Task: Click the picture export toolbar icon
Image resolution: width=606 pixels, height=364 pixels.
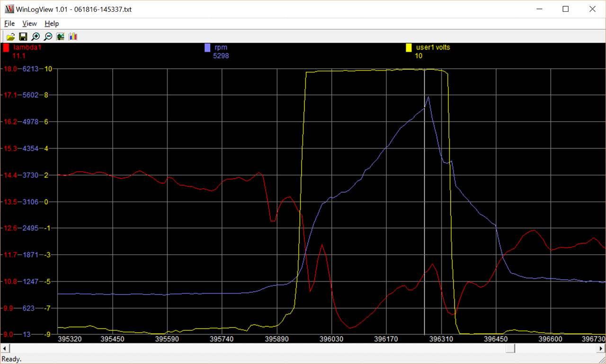Action: 61,36
